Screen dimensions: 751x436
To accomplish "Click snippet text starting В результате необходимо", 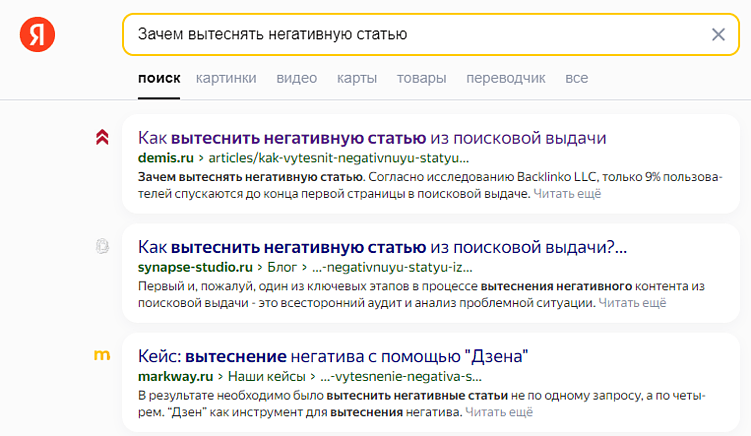I will [x=421, y=403].
